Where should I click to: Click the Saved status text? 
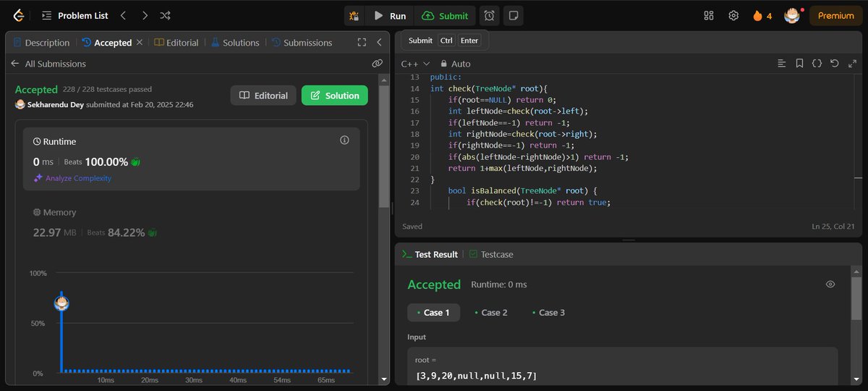pyautogui.click(x=412, y=227)
